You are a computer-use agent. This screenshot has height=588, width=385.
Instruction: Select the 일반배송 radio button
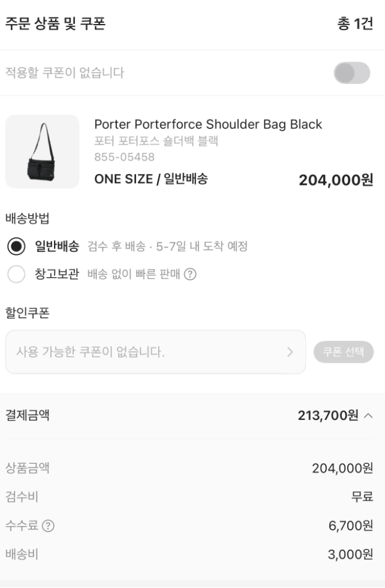[x=16, y=247]
